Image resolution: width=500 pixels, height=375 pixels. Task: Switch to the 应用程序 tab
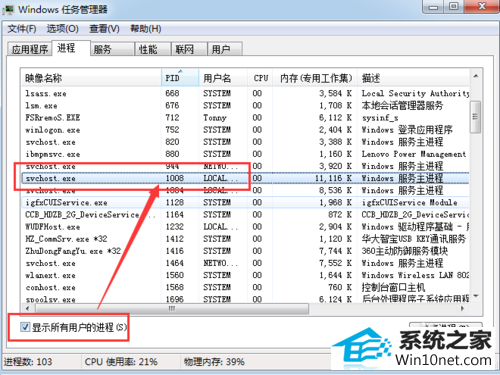29,49
